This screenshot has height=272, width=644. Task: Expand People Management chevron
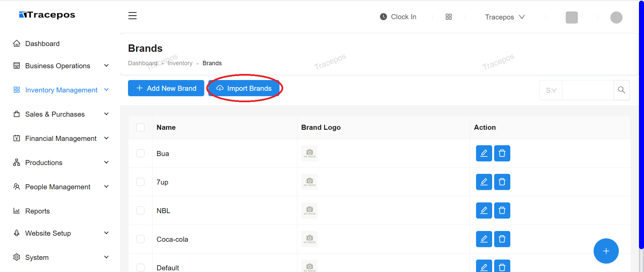point(106,187)
